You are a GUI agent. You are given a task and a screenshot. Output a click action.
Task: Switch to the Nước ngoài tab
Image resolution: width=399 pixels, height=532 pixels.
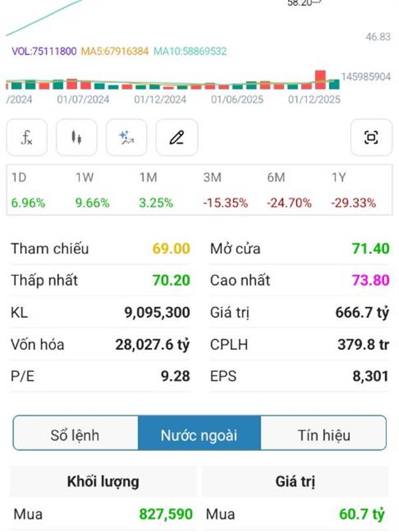tap(199, 436)
